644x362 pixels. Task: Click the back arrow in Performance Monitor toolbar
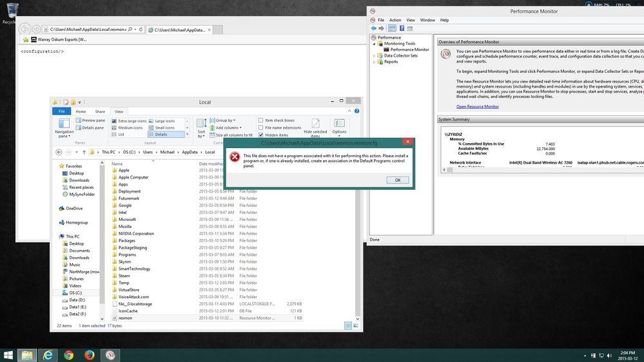(373, 28)
